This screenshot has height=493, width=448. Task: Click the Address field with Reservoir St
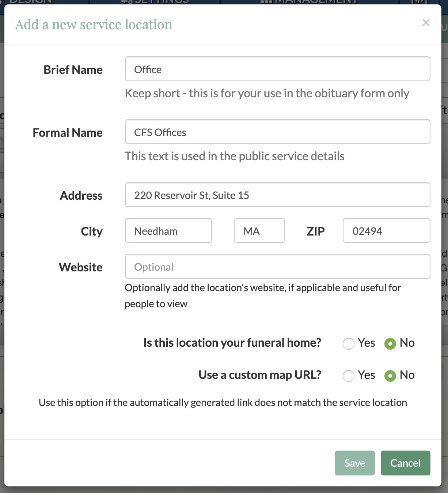[277, 195]
